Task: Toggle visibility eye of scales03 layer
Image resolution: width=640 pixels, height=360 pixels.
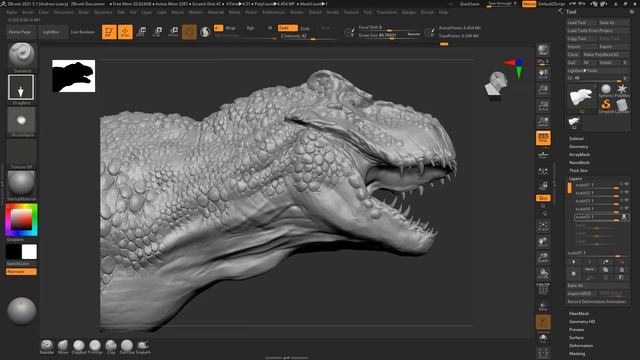Action: 627,200
